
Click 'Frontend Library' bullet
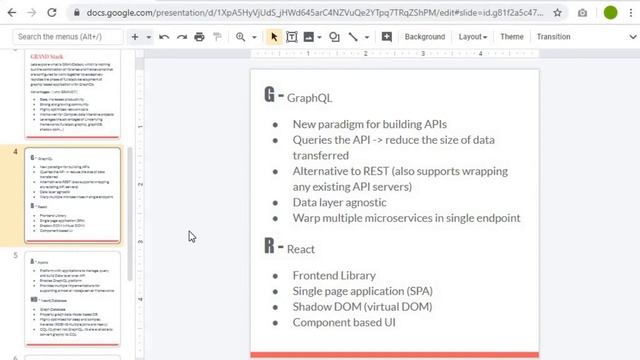tap(334, 276)
